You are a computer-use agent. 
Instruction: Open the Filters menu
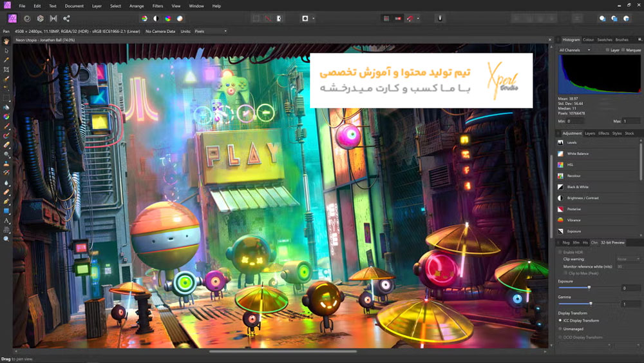(158, 6)
